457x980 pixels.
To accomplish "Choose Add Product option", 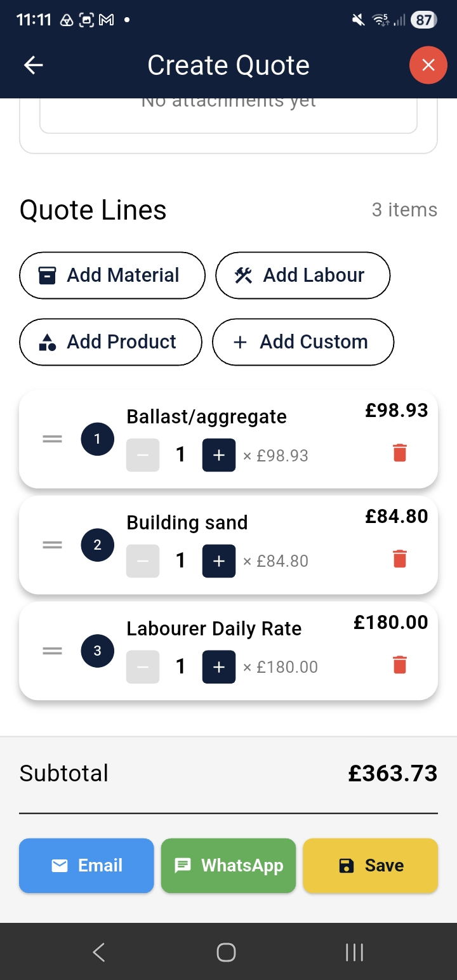I will click(110, 342).
